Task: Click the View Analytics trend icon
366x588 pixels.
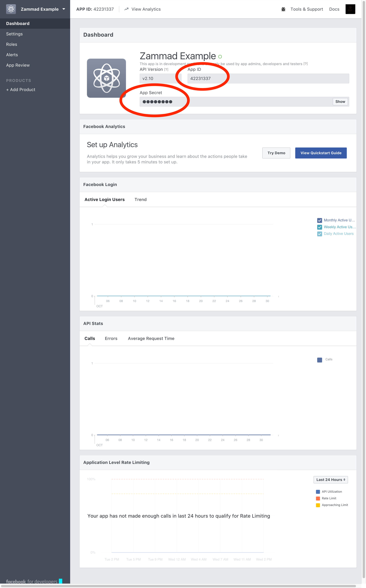Action: click(x=126, y=9)
